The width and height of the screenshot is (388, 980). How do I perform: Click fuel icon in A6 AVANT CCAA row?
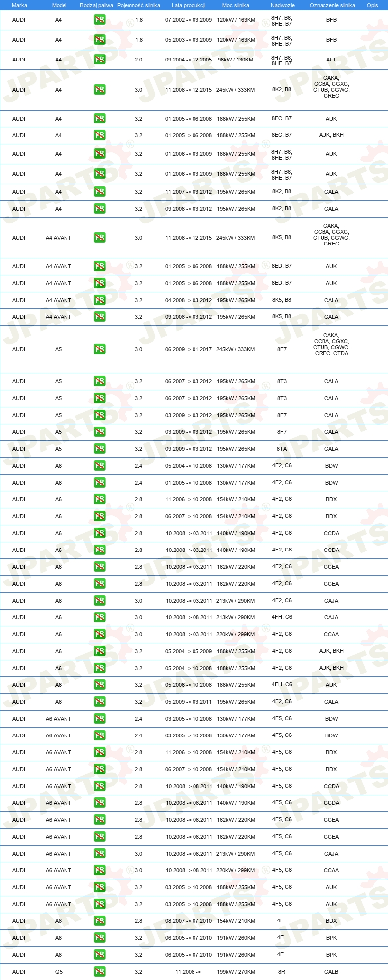click(99, 870)
